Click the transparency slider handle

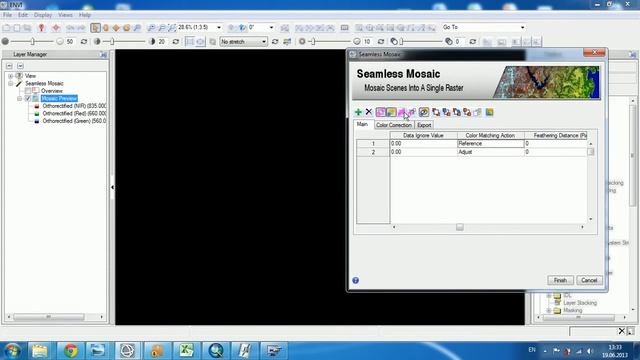click(402, 42)
